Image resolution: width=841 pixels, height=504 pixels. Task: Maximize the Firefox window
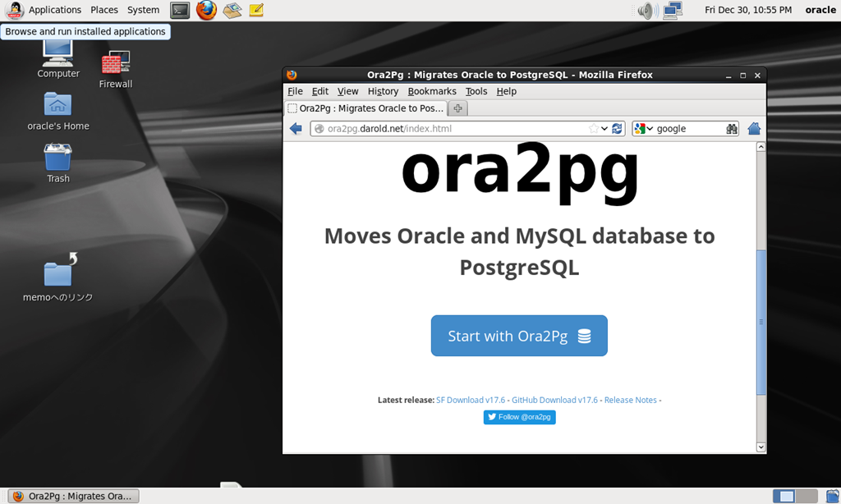[x=742, y=76]
